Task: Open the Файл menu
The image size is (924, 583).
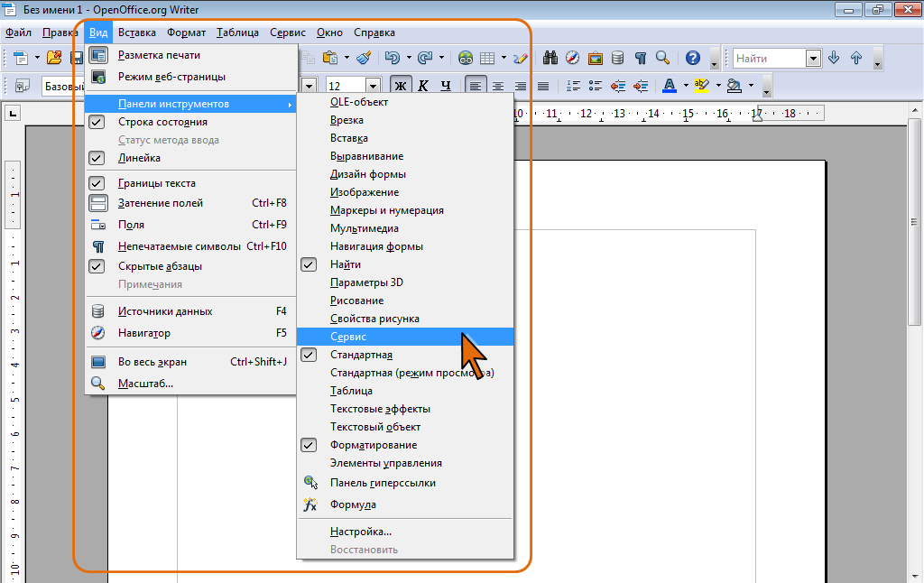Action: (18, 33)
